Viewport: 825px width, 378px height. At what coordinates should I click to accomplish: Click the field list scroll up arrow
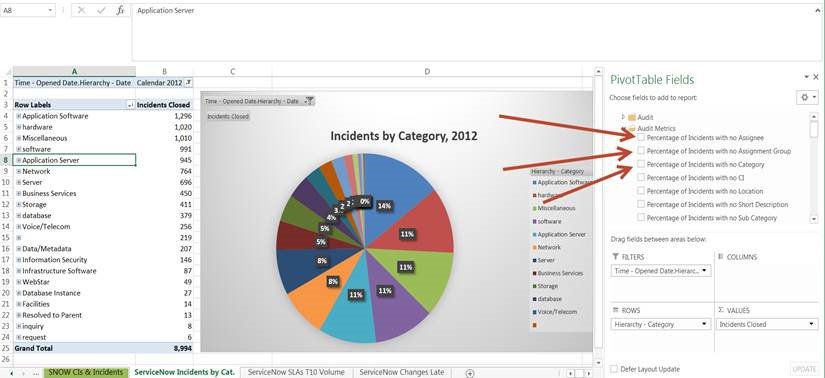pyautogui.click(x=814, y=116)
